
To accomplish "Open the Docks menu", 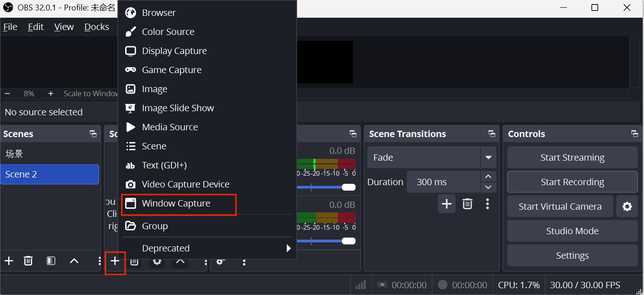I will pos(96,27).
